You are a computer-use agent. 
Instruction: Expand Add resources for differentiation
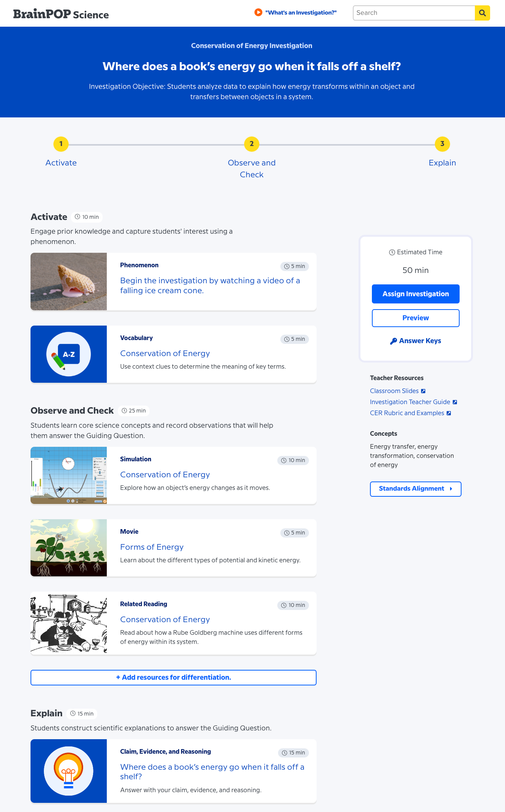pyautogui.click(x=174, y=677)
